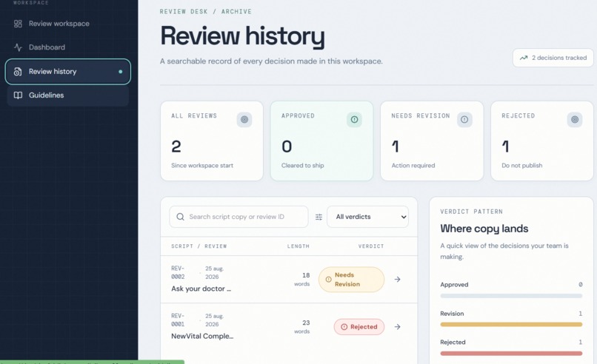Open REV-0002 with its arrow icon
The width and height of the screenshot is (597, 364).
coord(398,280)
